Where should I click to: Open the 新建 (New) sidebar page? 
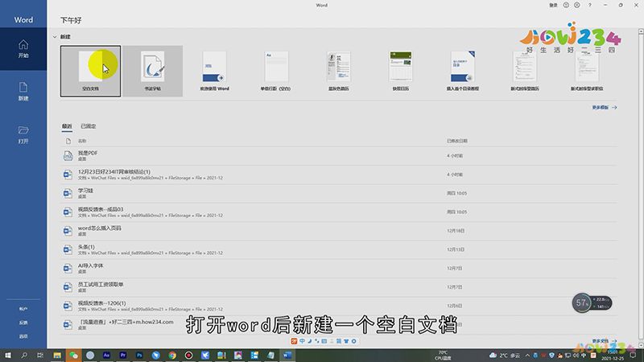point(23,92)
